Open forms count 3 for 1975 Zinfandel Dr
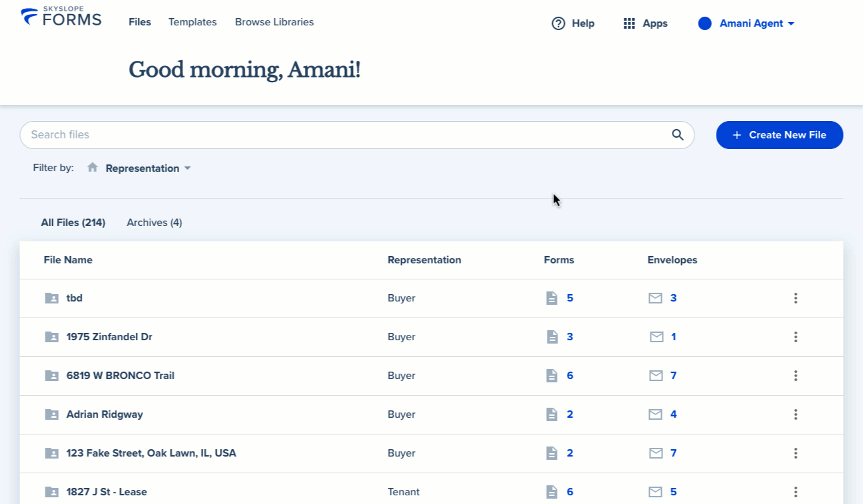The height and width of the screenshot is (504, 863). point(570,337)
